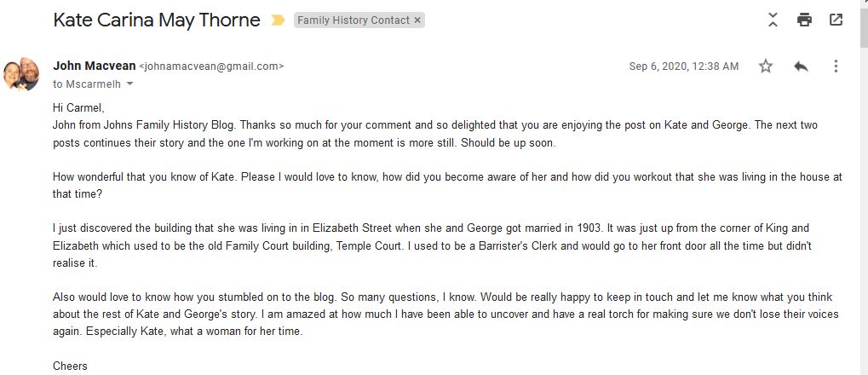
Task: Expand recipient details arrow beside Mscarmelh
Action: tap(129, 84)
